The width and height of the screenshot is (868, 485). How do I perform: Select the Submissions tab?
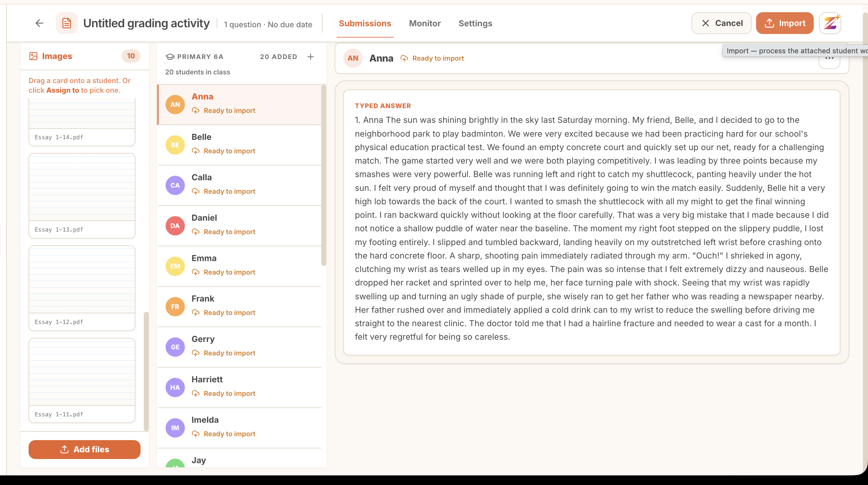(365, 23)
